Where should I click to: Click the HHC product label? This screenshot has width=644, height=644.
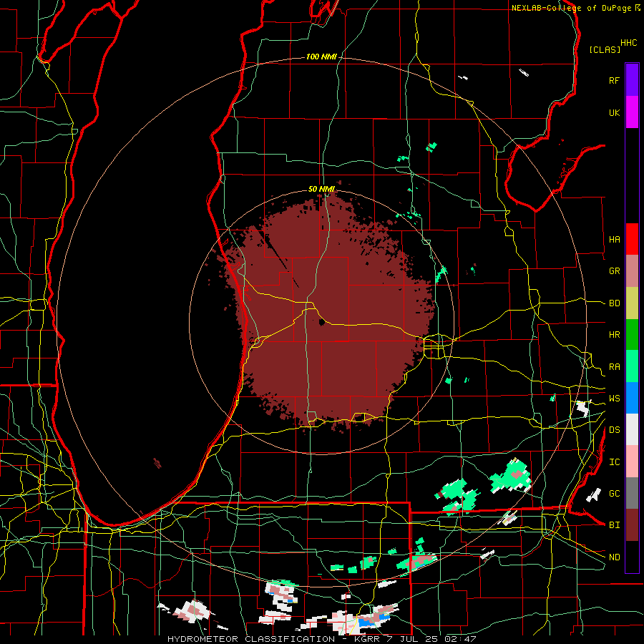(629, 43)
